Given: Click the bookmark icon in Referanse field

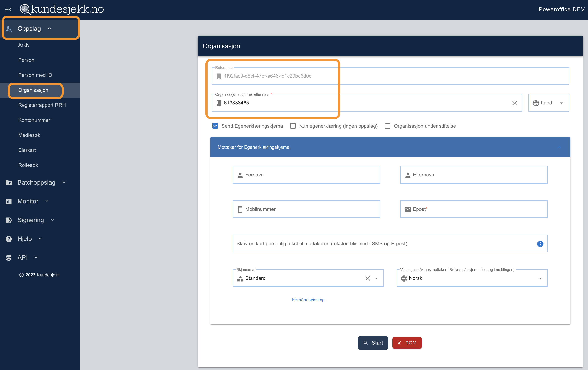Looking at the screenshot, I should [219, 76].
